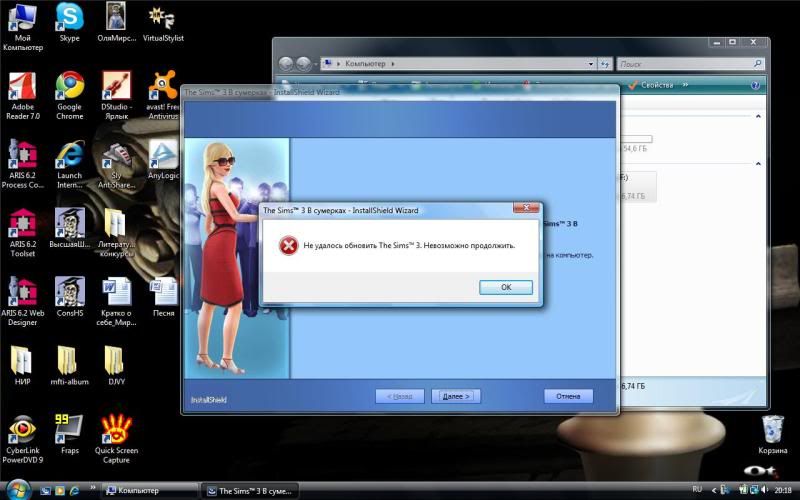800x500 pixels.
Task: Click the RU language indicator in tray
Action: click(x=697, y=490)
